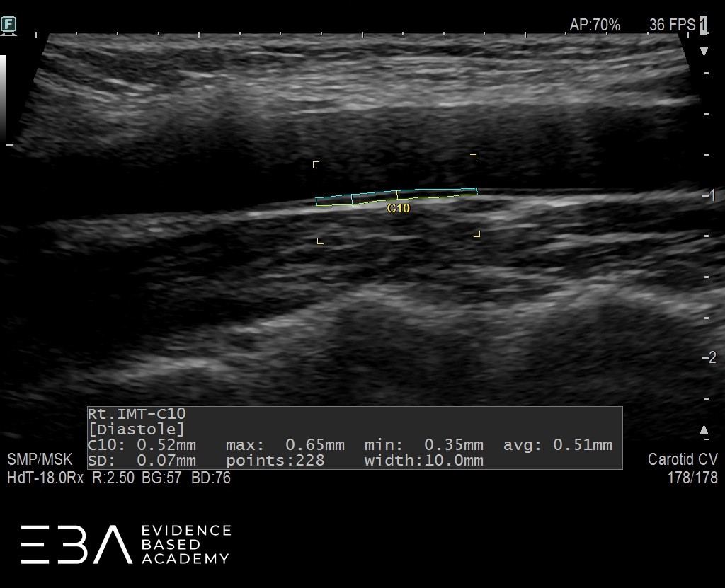Image resolution: width=725 pixels, height=588 pixels.
Task: Click the HdT-18.0Rx transducer label
Action: tap(45, 478)
